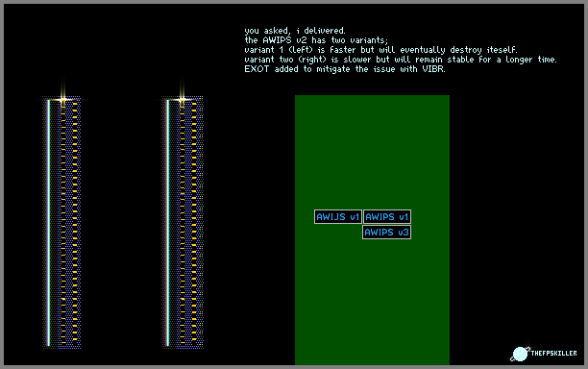Click the 'you asked, i delivered.' text line
Image resolution: width=588 pixels, height=369 pixels.
[x=295, y=31]
